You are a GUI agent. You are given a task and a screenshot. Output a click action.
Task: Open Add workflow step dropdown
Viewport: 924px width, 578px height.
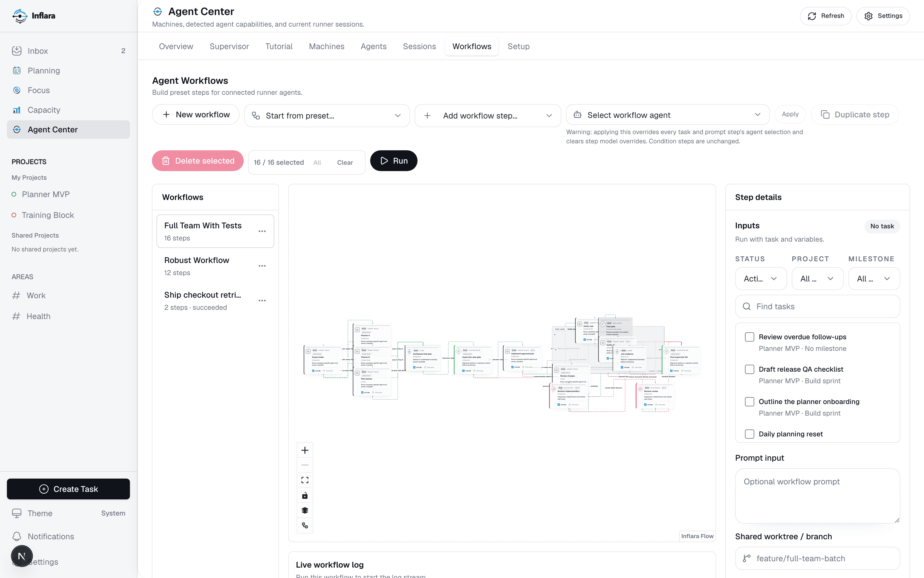coord(488,115)
